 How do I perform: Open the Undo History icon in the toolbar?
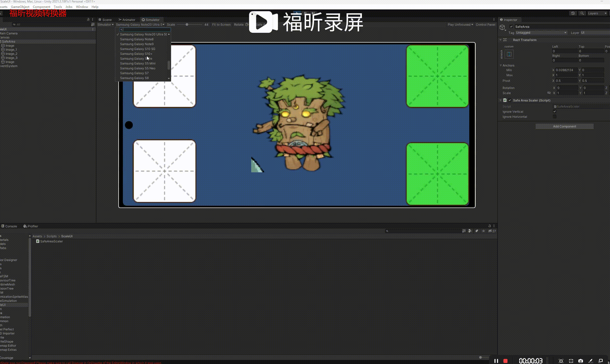click(x=573, y=13)
